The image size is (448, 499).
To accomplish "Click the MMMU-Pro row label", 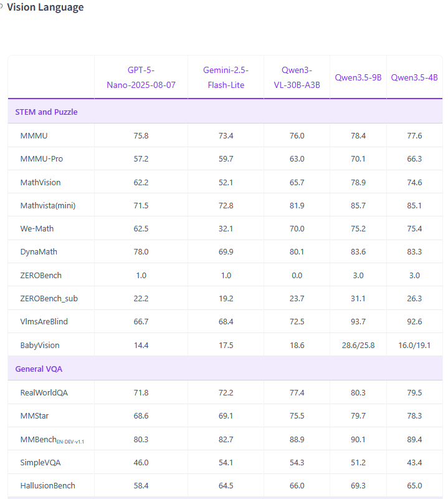I will 42,159.
